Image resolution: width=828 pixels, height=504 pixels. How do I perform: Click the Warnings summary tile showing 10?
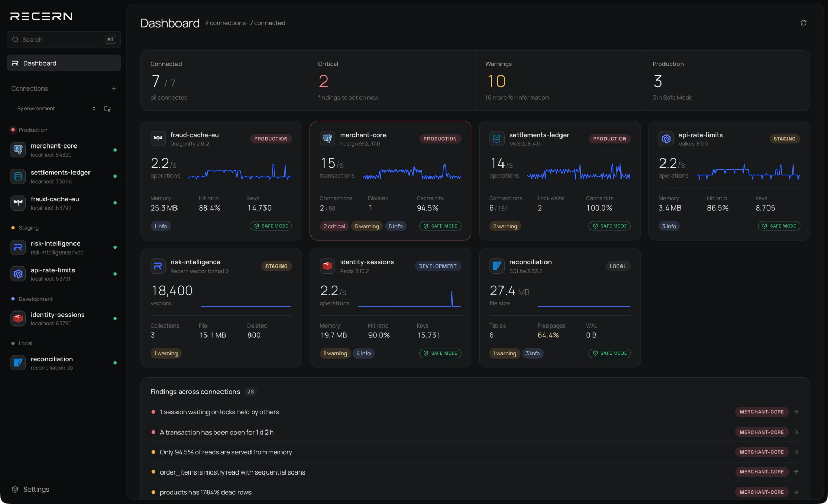pyautogui.click(x=559, y=81)
